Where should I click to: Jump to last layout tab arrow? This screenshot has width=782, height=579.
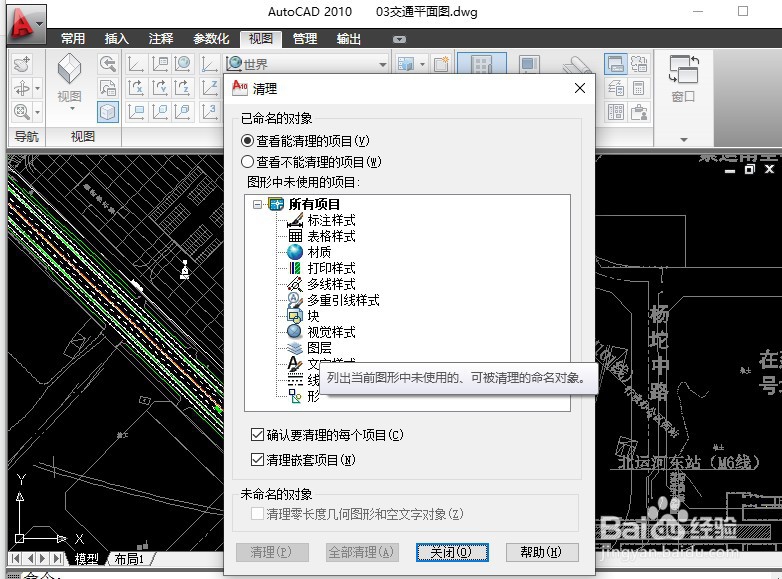58,559
